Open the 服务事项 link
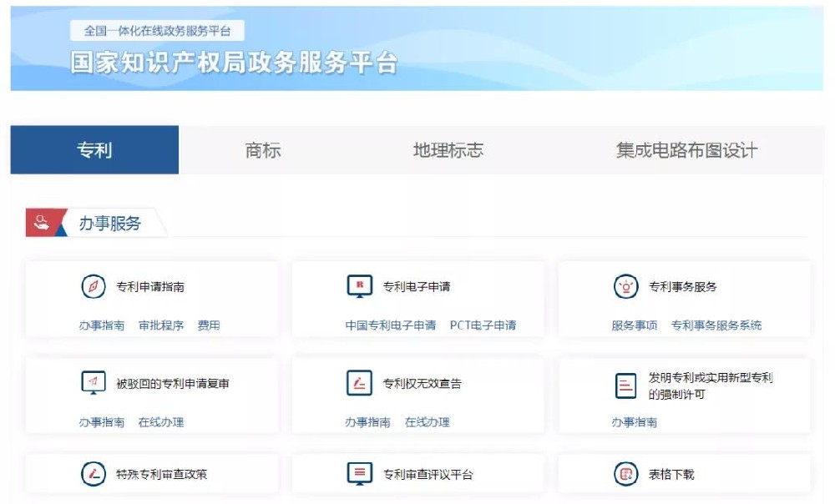This screenshot has width=835, height=504. coord(635,325)
